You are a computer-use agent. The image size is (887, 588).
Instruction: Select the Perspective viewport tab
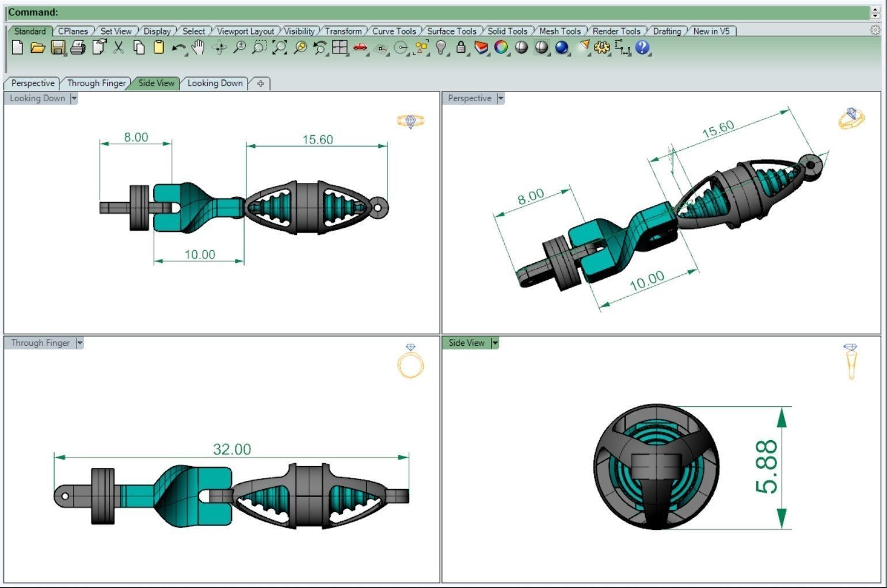pos(33,83)
